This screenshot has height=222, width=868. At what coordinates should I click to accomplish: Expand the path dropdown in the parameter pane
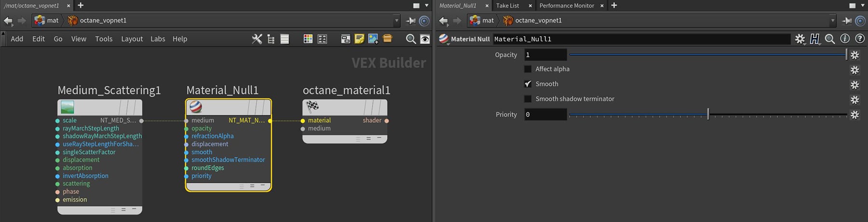coord(832,21)
